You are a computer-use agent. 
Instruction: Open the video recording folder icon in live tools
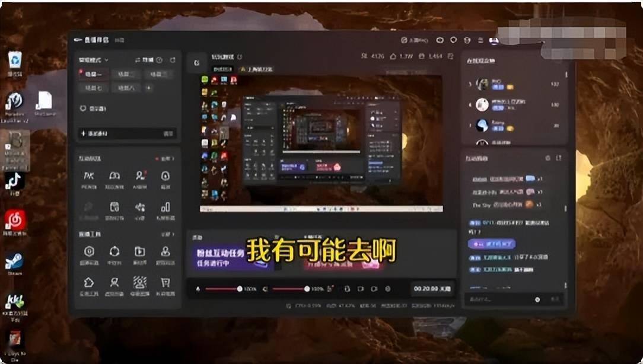(140, 255)
